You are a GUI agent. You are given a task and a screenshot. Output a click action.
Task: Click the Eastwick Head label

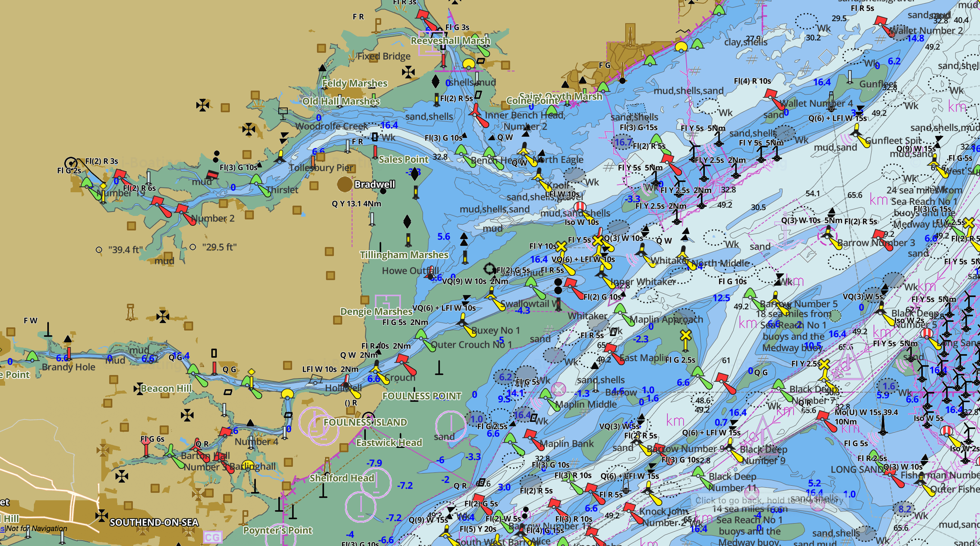[x=389, y=442]
